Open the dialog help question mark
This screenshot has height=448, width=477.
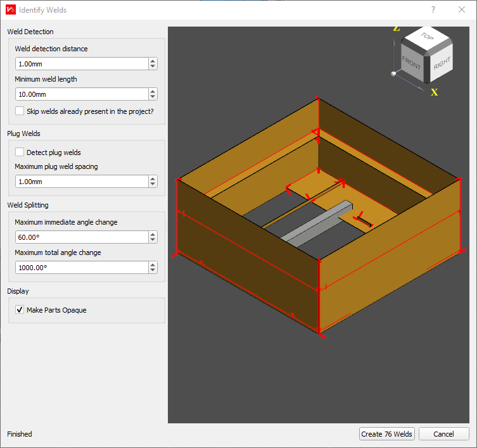pyautogui.click(x=433, y=9)
